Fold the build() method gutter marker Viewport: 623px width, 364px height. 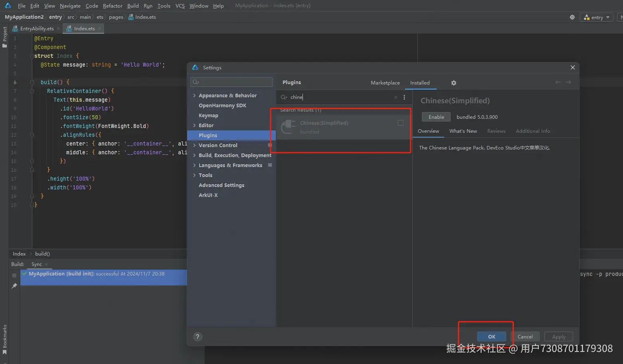tap(32, 82)
